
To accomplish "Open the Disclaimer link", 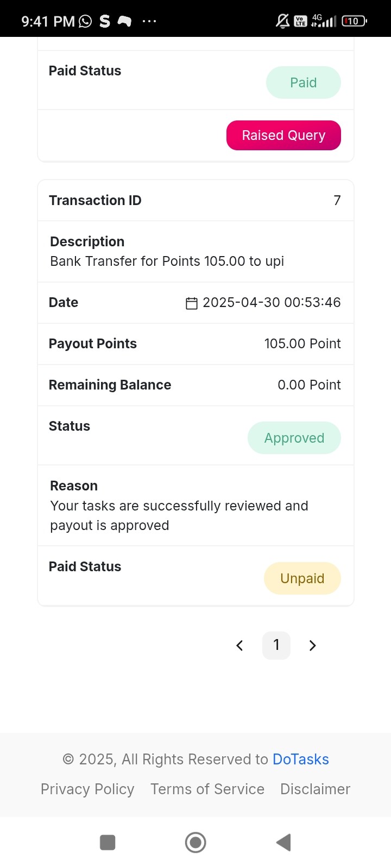I will tap(316, 789).
